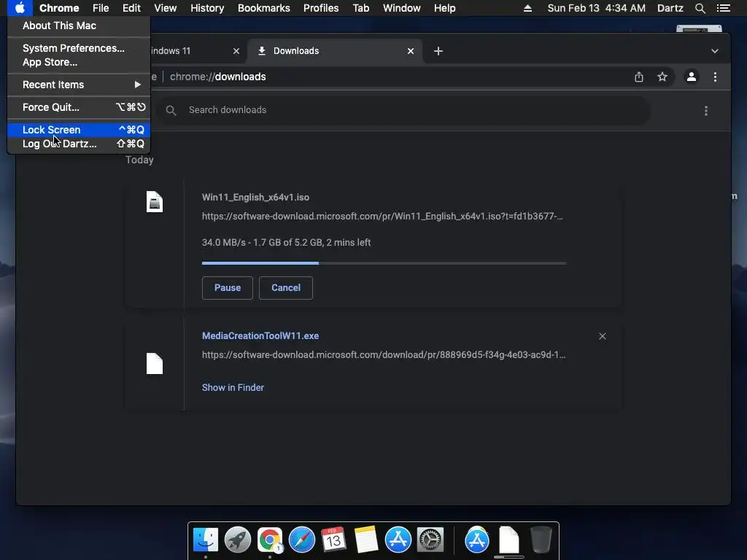Click the Chrome icon in Dock
The image size is (747, 560).
[270, 540]
